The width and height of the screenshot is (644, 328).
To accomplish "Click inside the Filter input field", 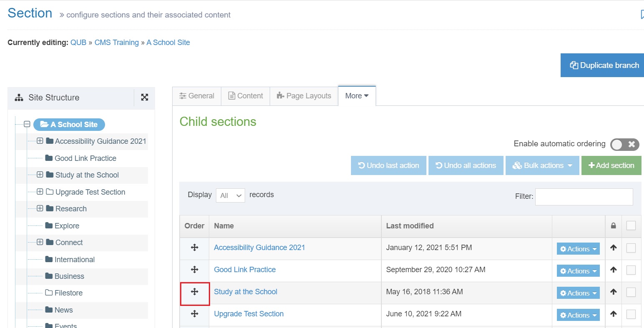I will point(583,196).
